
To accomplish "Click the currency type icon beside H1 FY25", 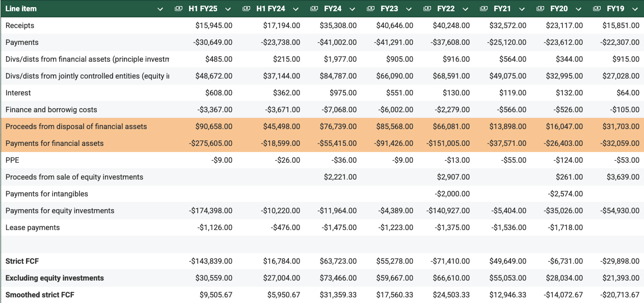I will (178, 9).
